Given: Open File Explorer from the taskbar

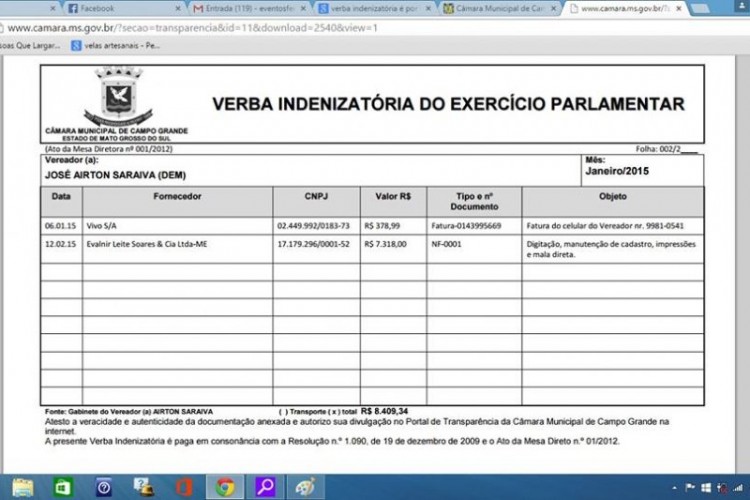Looking at the screenshot, I should click(x=22, y=487).
